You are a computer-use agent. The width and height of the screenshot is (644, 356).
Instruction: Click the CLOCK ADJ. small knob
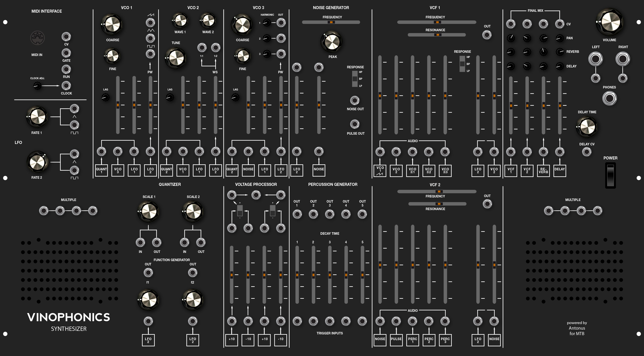pos(37,86)
